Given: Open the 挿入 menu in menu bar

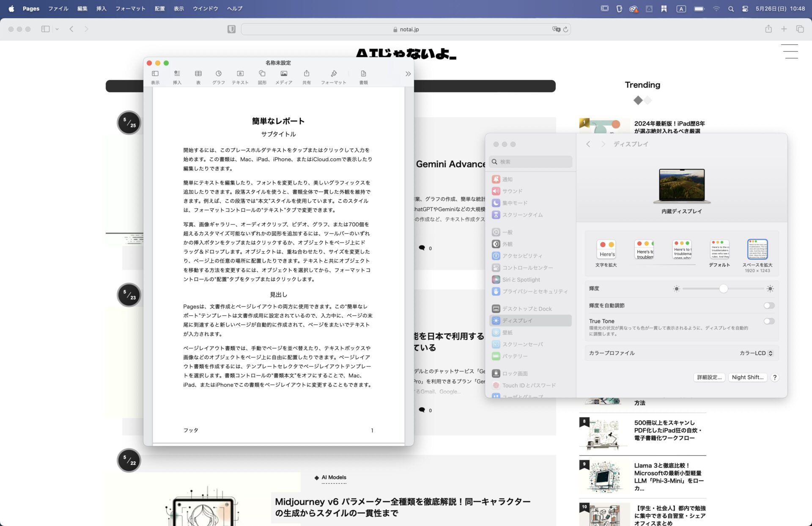Looking at the screenshot, I should coord(101,8).
